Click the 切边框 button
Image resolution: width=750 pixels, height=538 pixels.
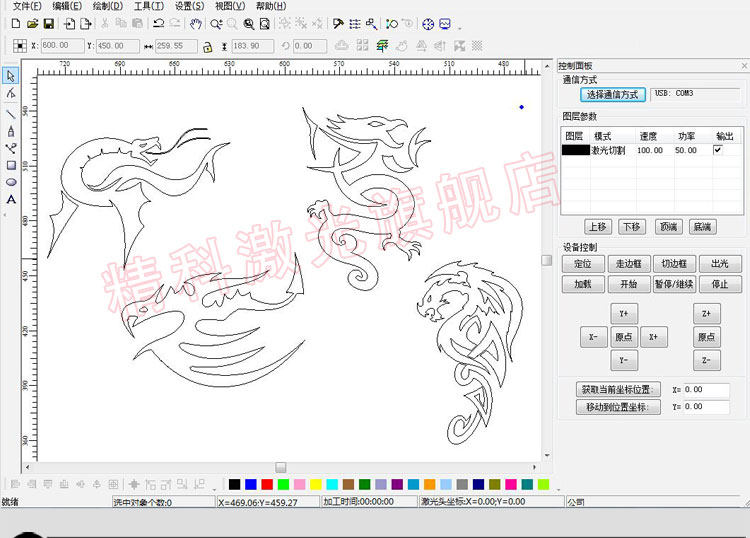(674, 264)
